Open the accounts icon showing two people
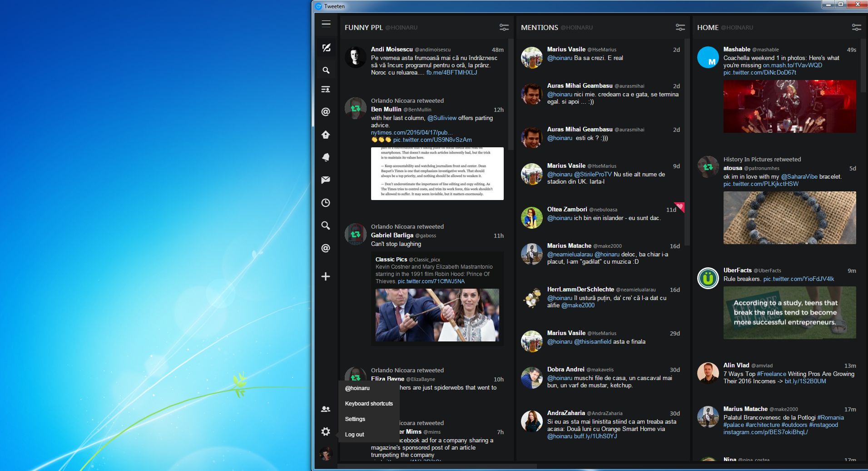The height and width of the screenshot is (471, 868). tap(326, 409)
